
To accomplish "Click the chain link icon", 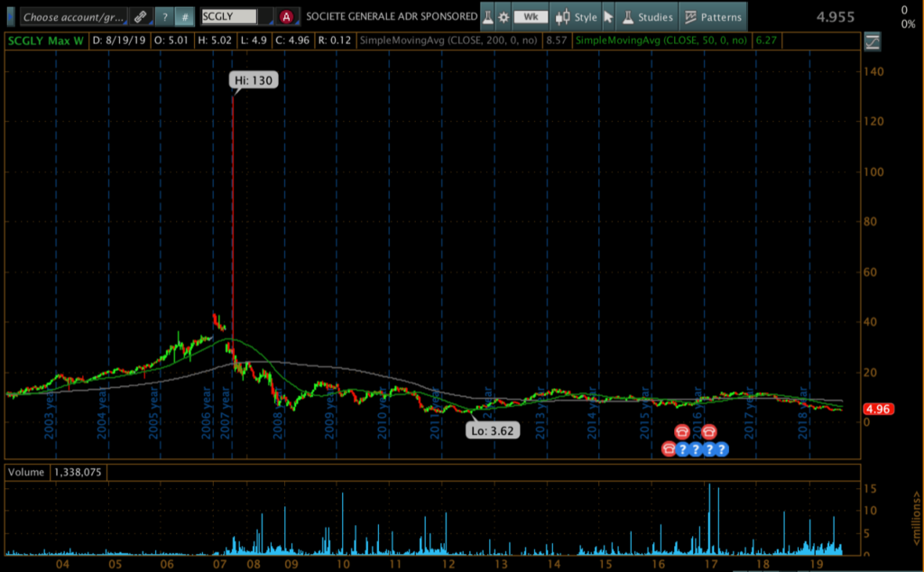I will pyautogui.click(x=140, y=17).
